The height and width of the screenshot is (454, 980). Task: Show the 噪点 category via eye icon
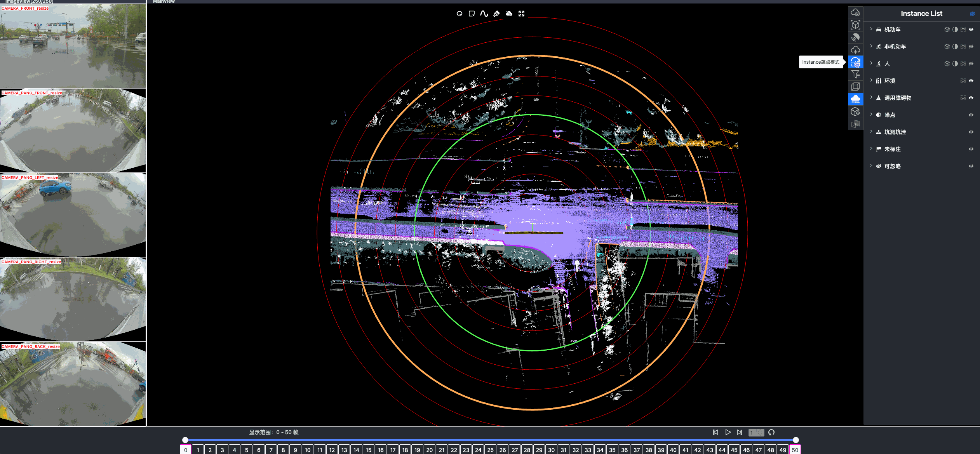971,115
